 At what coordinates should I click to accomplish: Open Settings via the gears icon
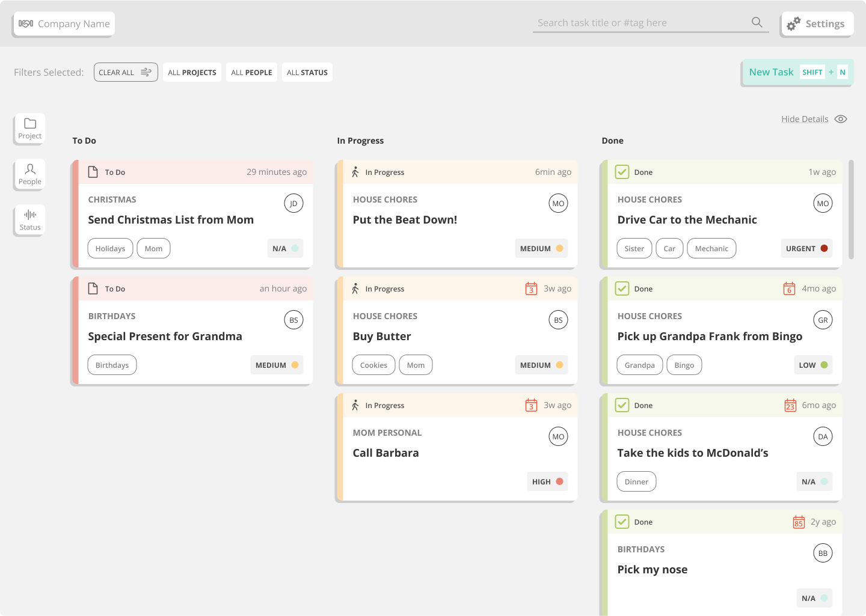click(794, 23)
